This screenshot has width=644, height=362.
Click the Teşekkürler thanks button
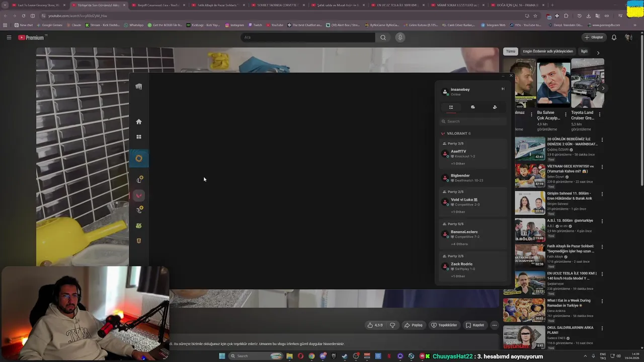coord(444,325)
